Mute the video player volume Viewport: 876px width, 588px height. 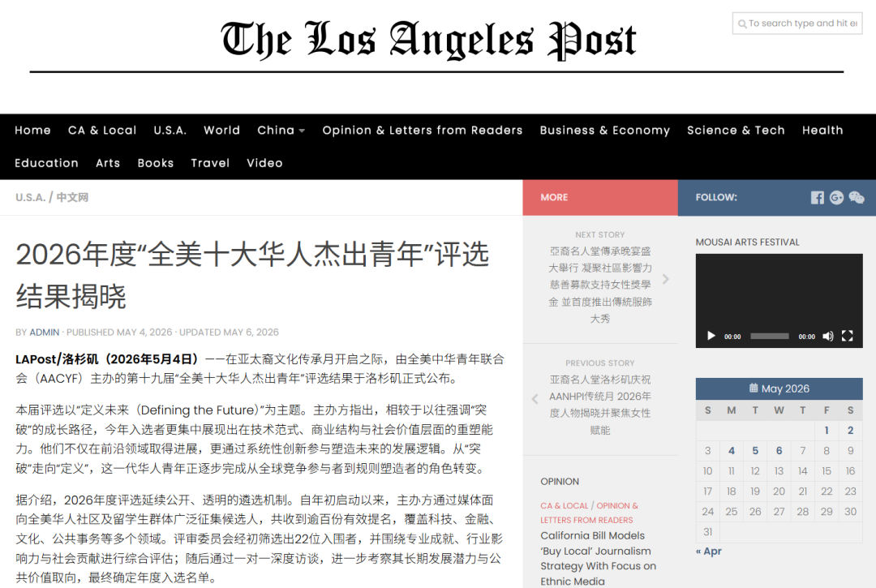pyautogui.click(x=828, y=336)
